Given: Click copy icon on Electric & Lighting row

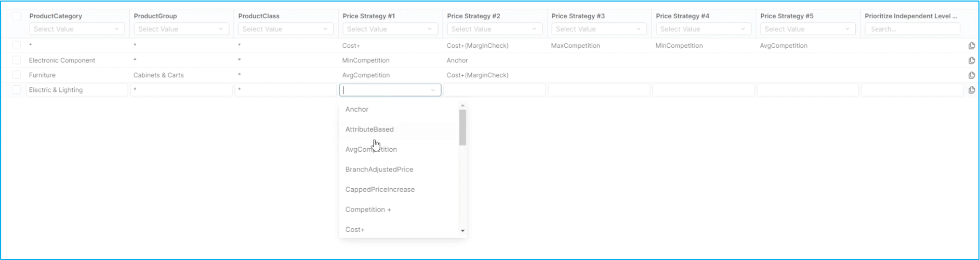Looking at the screenshot, I should point(972,90).
